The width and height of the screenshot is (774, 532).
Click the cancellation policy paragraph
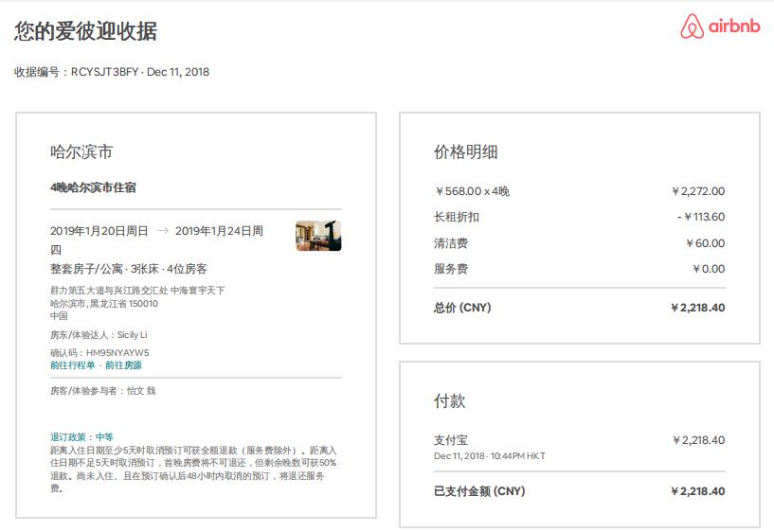[193, 470]
